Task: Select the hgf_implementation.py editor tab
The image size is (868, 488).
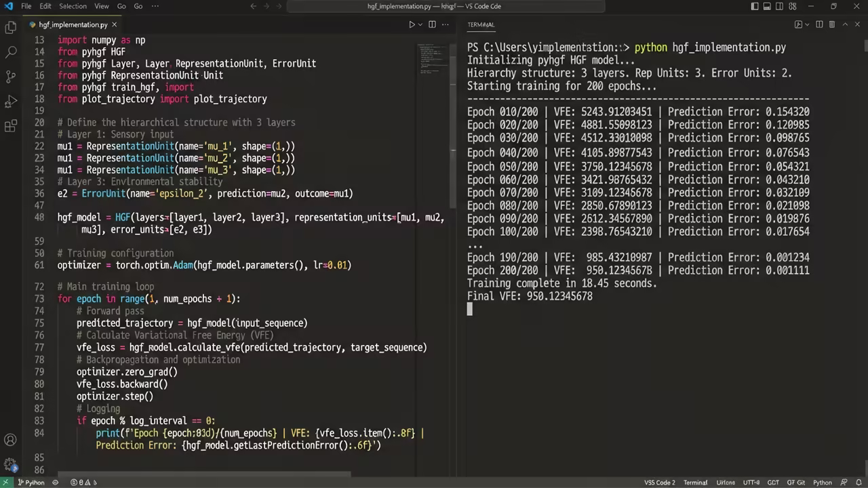Action: click(73, 24)
